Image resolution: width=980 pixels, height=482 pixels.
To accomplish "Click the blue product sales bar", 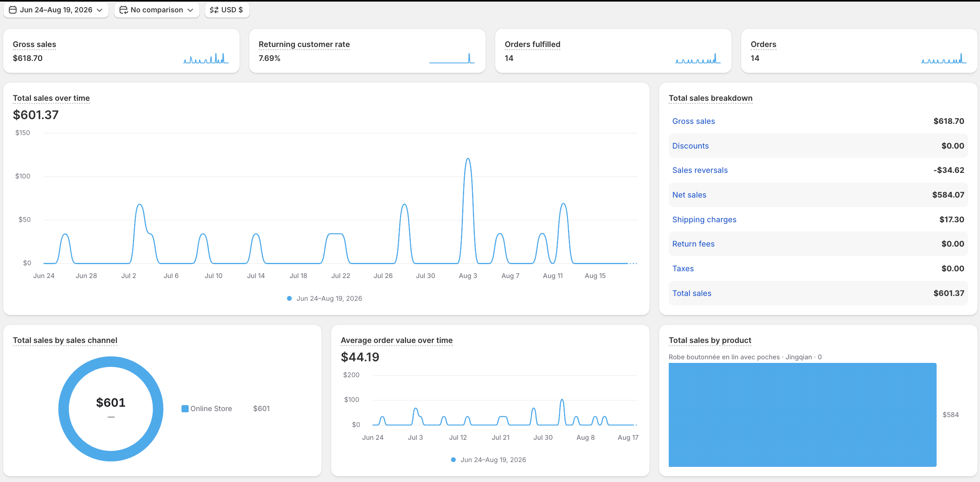I will [x=802, y=415].
